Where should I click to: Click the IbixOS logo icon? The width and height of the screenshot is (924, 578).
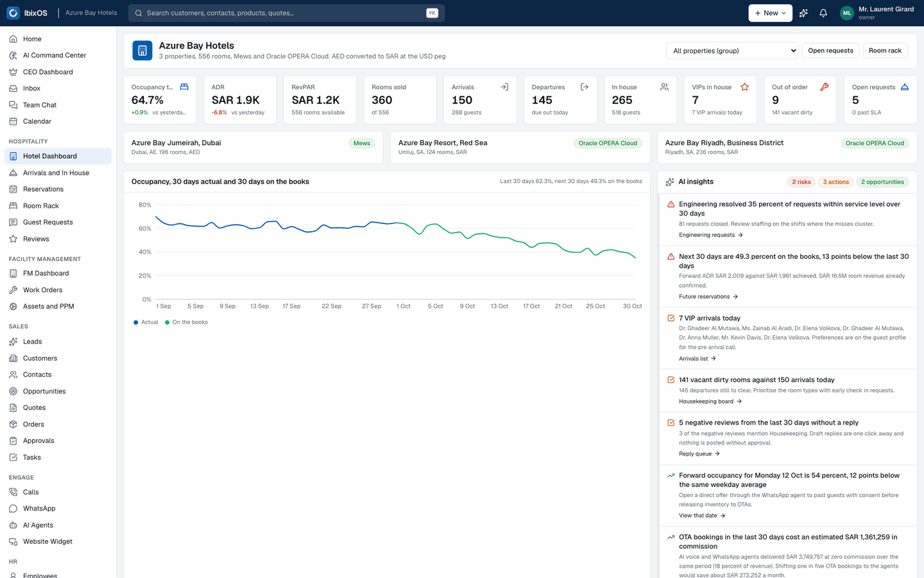pyautogui.click(x=13, y=13)
